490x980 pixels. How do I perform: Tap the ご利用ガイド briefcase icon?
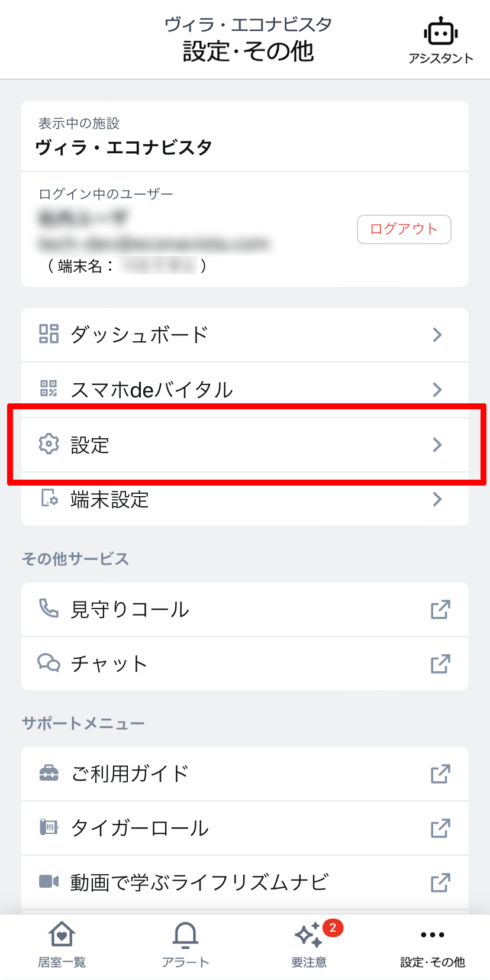(x=49, y=773)
